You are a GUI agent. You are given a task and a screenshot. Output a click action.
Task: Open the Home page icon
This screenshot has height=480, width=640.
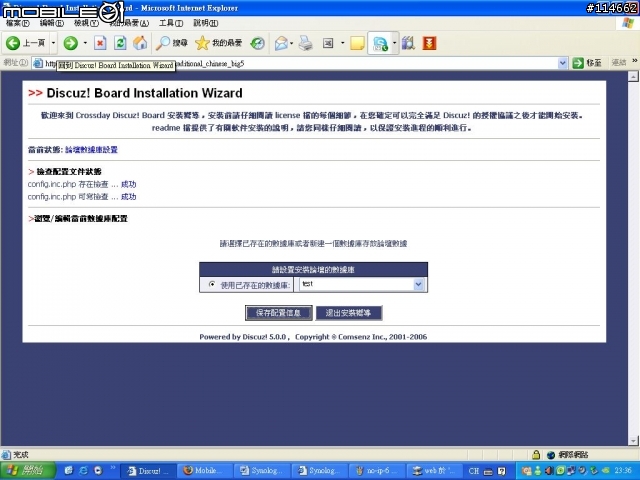click(x=140, y=43)
